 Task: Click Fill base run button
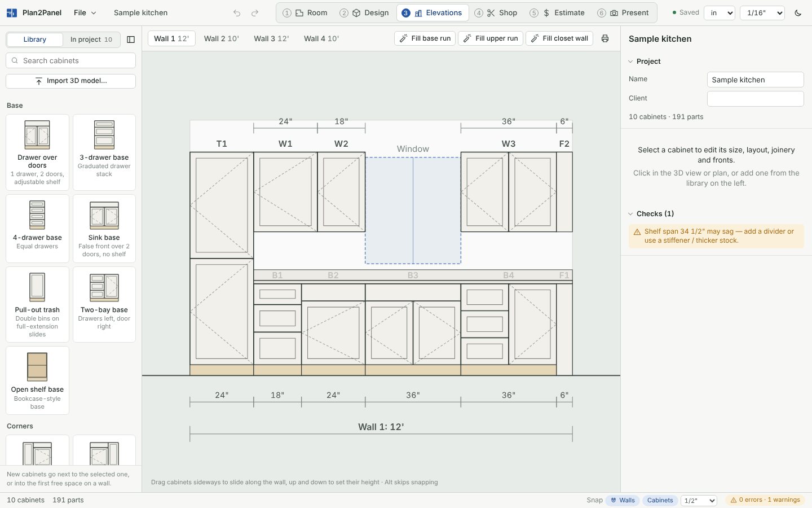(x=425, y=38)
